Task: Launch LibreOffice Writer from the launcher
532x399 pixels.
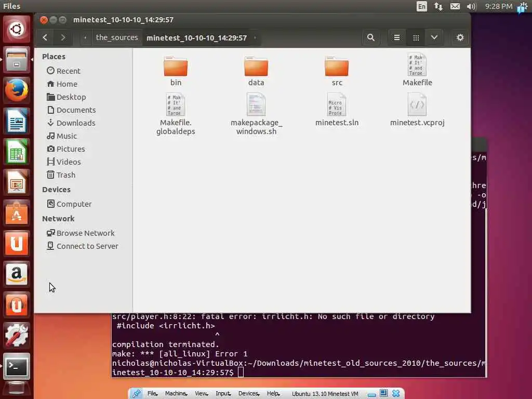Action: point(17,121)
